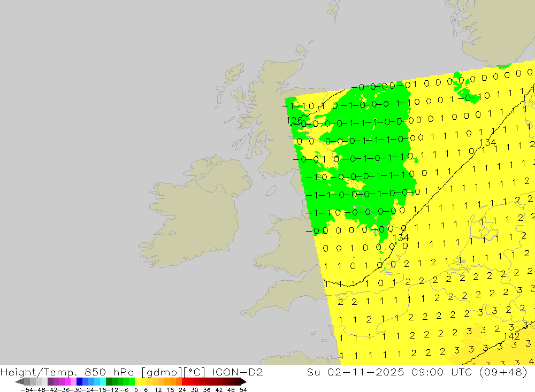
Task: Click the 'Height/Temp. 850 hPa' title text
Action: pos(67,372)
